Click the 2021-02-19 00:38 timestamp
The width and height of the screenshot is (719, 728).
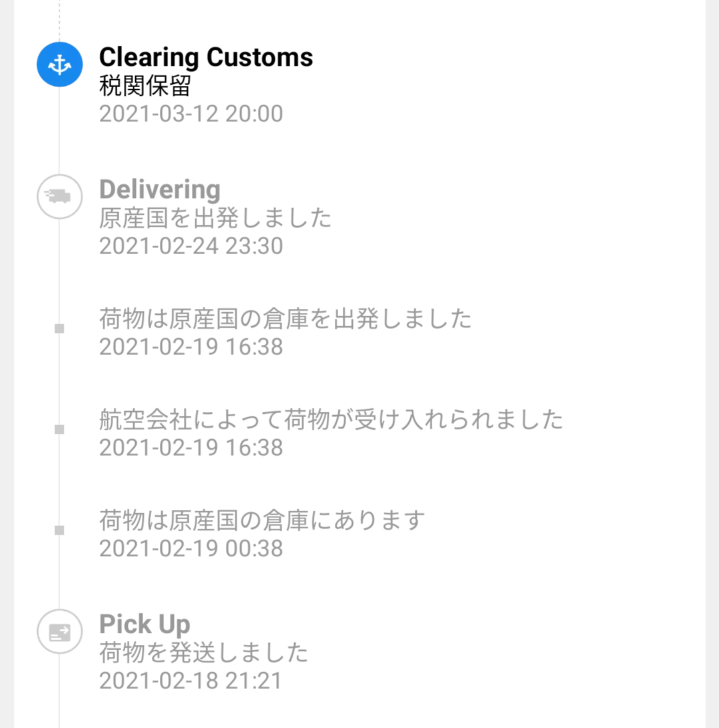click(x=191, y=548)
